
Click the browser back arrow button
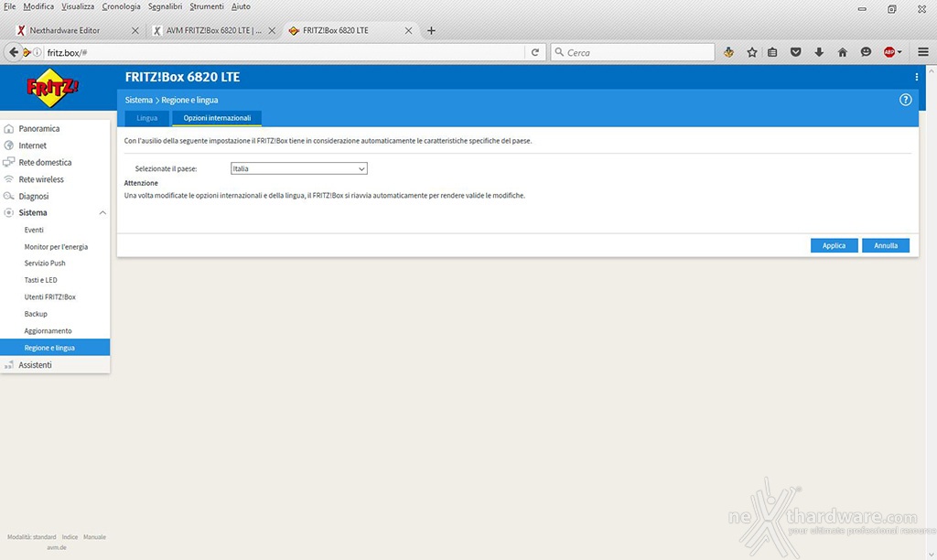point(13,52)
